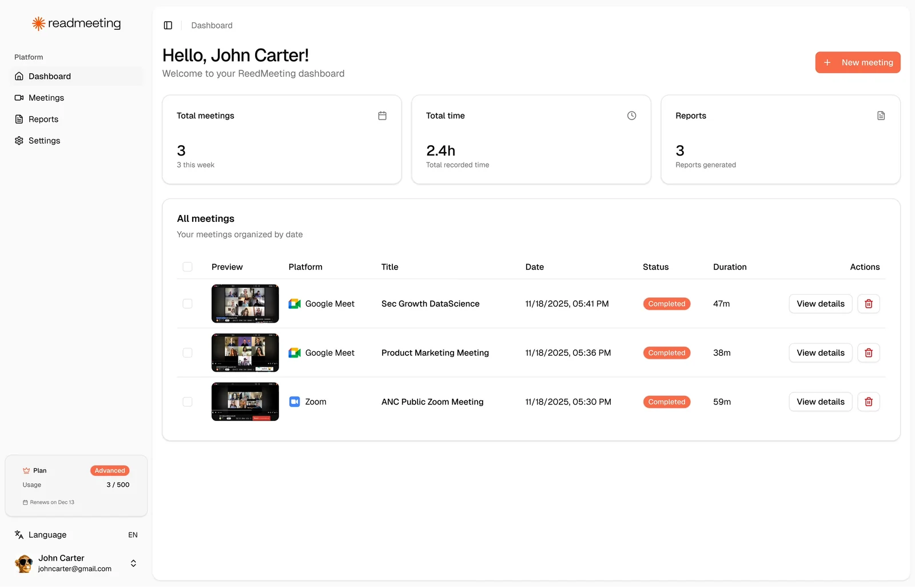This screenshot has width=915, height=588.
Task: Open the ANC Public Zoom Meeting preview thumbnail
Action: pyautogui.click(x=245, y=402)
